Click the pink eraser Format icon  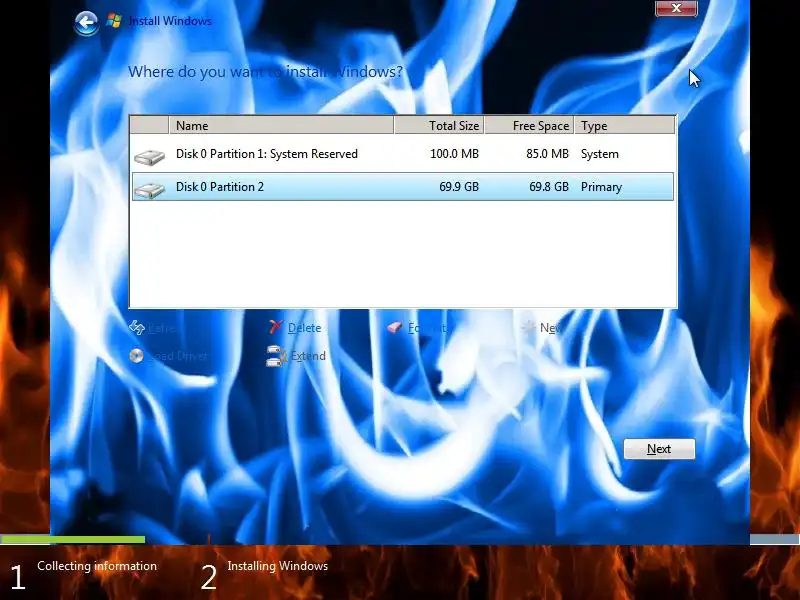pos(395,327)
